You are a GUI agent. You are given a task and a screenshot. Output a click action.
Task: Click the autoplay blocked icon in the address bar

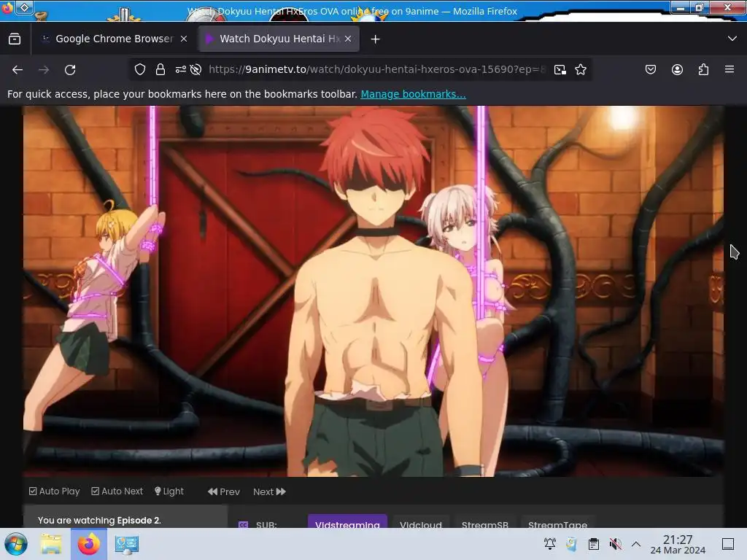(196, 69)
